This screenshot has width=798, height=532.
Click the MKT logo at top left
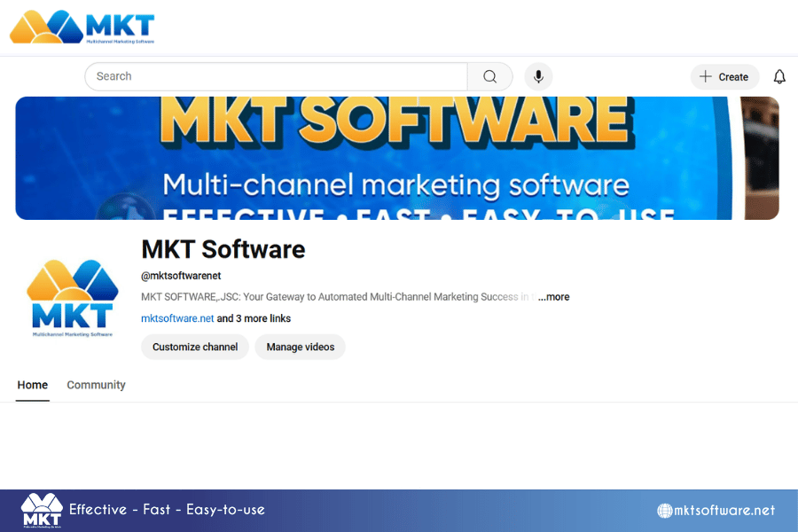[82, 27]
